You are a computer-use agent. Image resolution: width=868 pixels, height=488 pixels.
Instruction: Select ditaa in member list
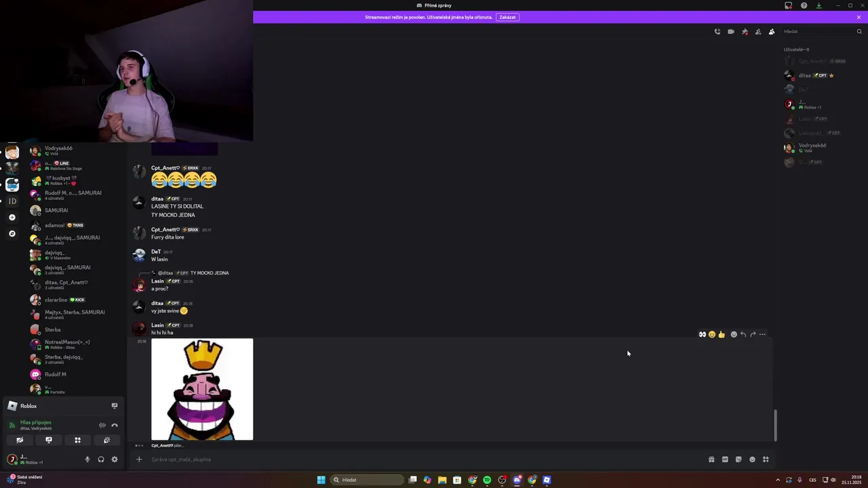pyautogui.click(x=823, y=75)
